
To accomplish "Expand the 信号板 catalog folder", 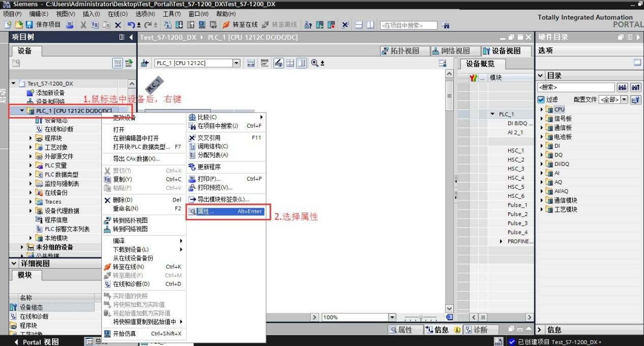I will pyautogui.click(x=542, y=119).
